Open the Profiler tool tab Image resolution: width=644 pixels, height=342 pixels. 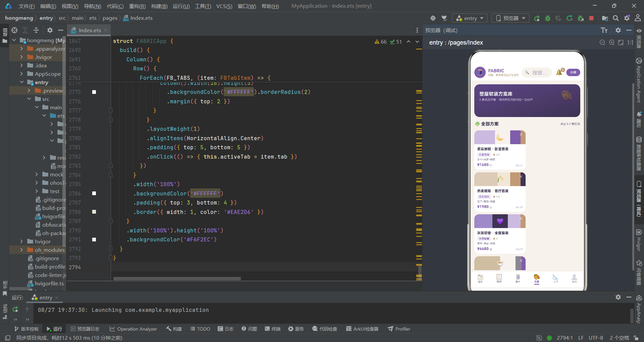399,329
